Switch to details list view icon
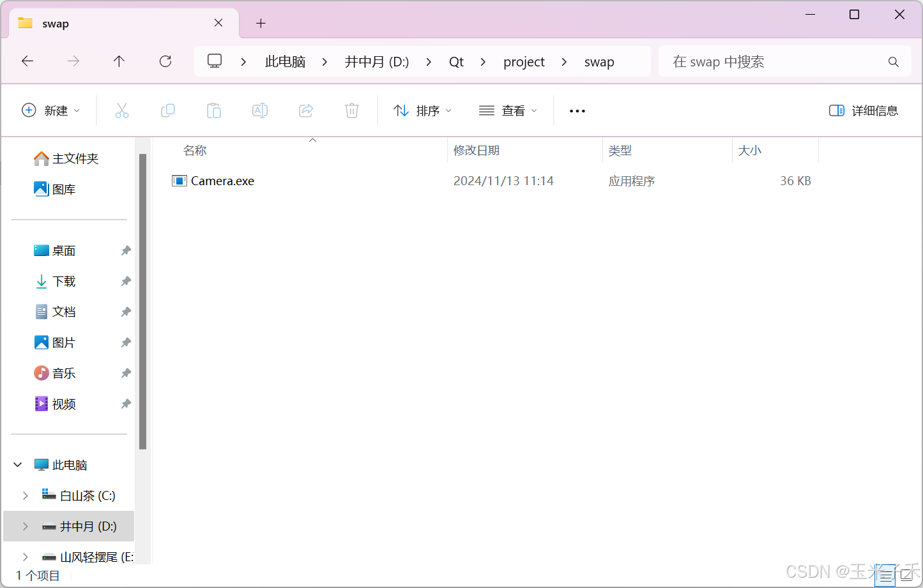 pyautogui.click(x=885, y=575)
